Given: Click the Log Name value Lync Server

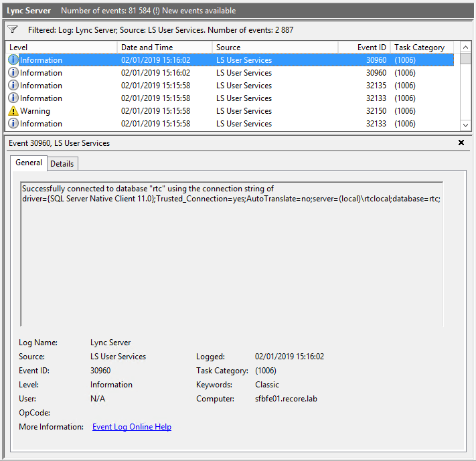Looking at the screenshot, I should 110,343.
